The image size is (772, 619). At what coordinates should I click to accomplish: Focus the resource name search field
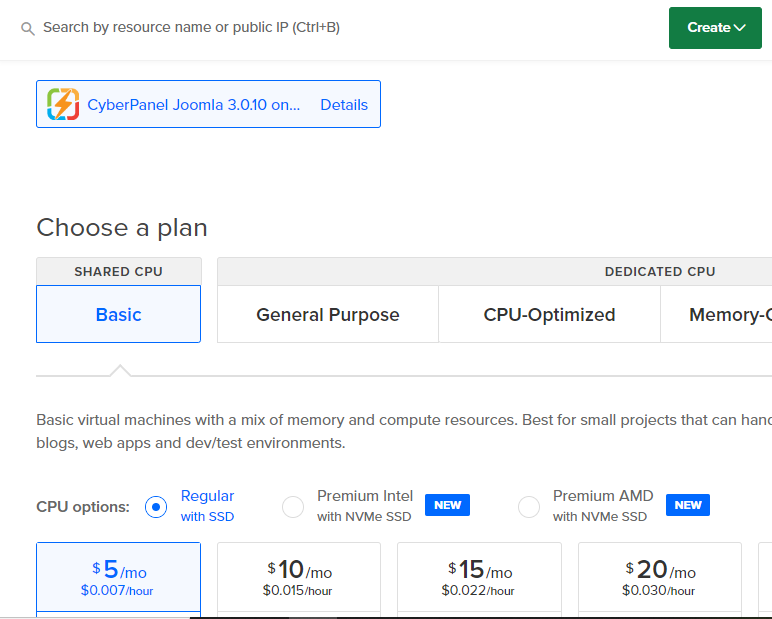click(x=191, y=28)
